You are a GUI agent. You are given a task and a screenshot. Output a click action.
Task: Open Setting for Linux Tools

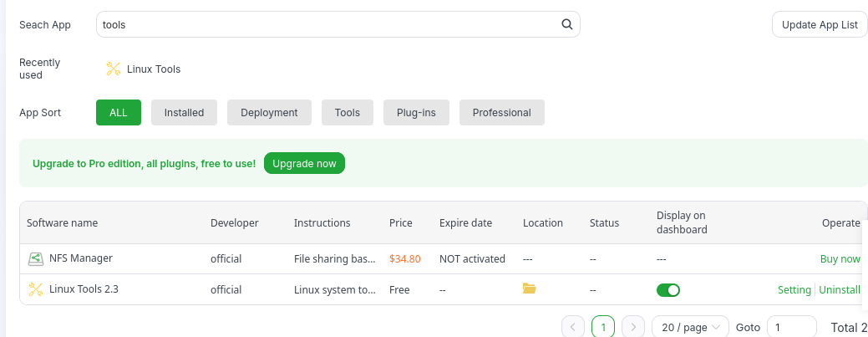click(x=794, y=290)
